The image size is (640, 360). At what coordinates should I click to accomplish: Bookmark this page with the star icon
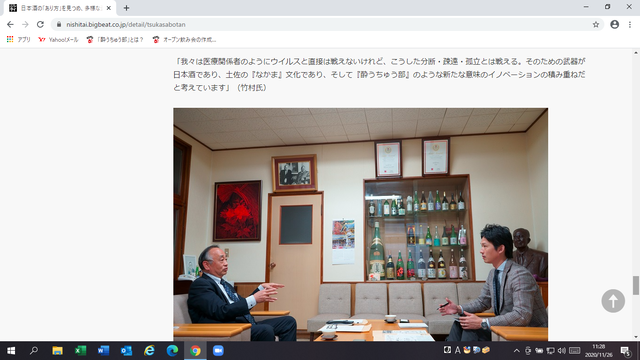[x=596, y=24]
